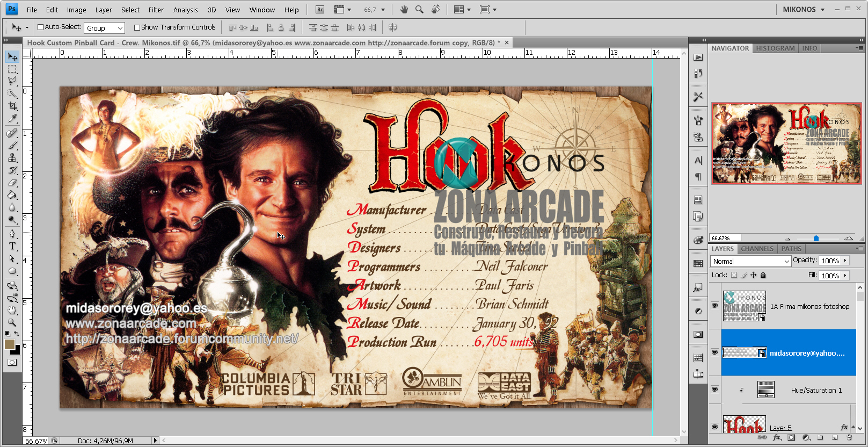This screenshot has height=447, width=868.
Task: Toggle lock transparent pixels
Action: tap(734, 275)
